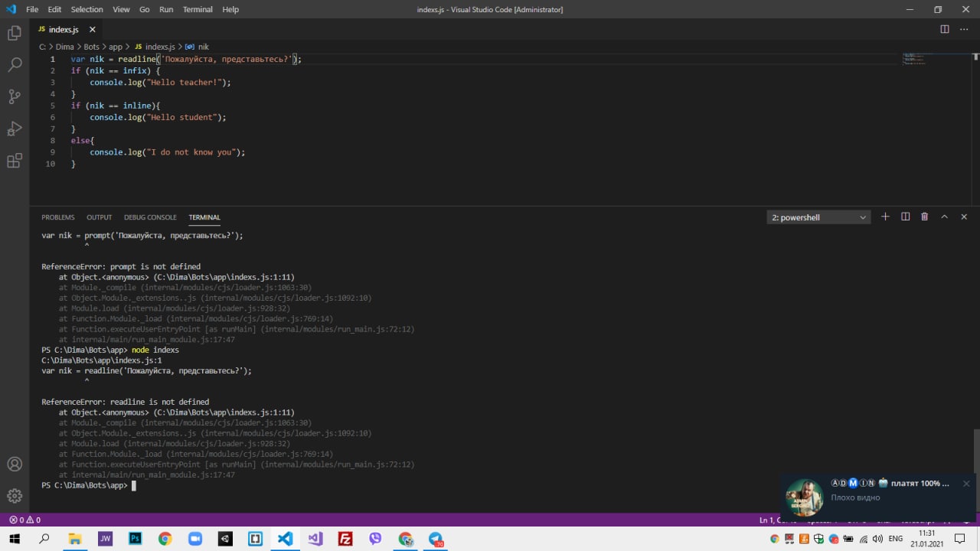
Task: Open the Accounts icon
Action: click(x=15, y=464)
